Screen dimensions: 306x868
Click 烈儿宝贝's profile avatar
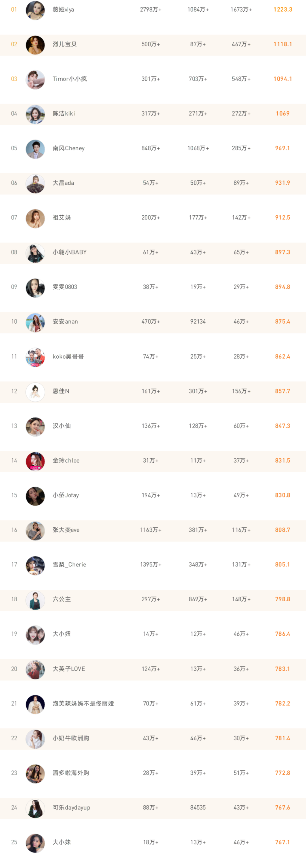[35, 45]
